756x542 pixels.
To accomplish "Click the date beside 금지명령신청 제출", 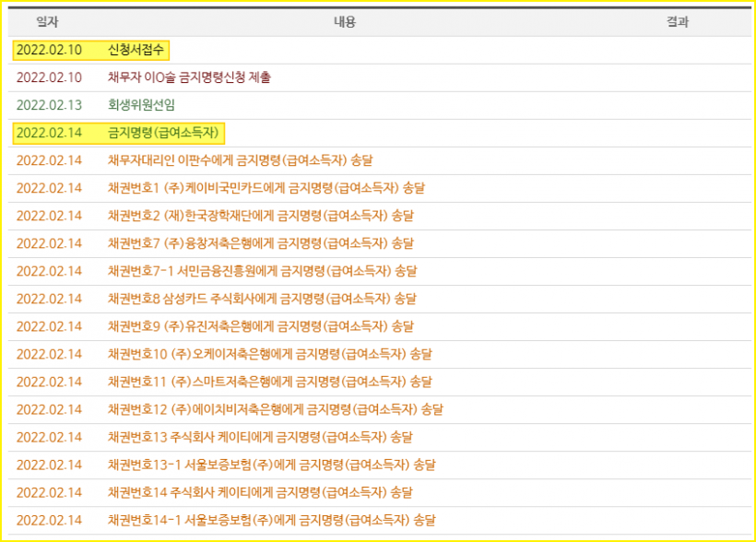I will point(49,77).
